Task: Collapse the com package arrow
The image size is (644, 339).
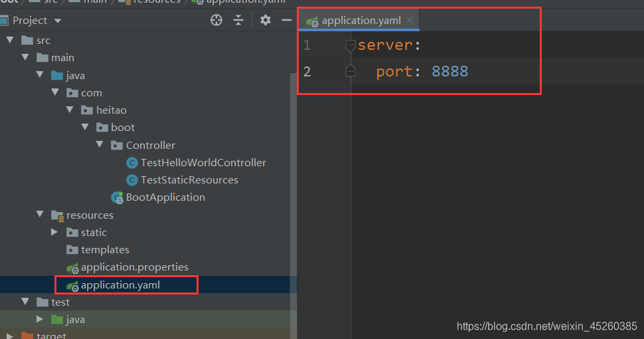Action: (55, 92)
